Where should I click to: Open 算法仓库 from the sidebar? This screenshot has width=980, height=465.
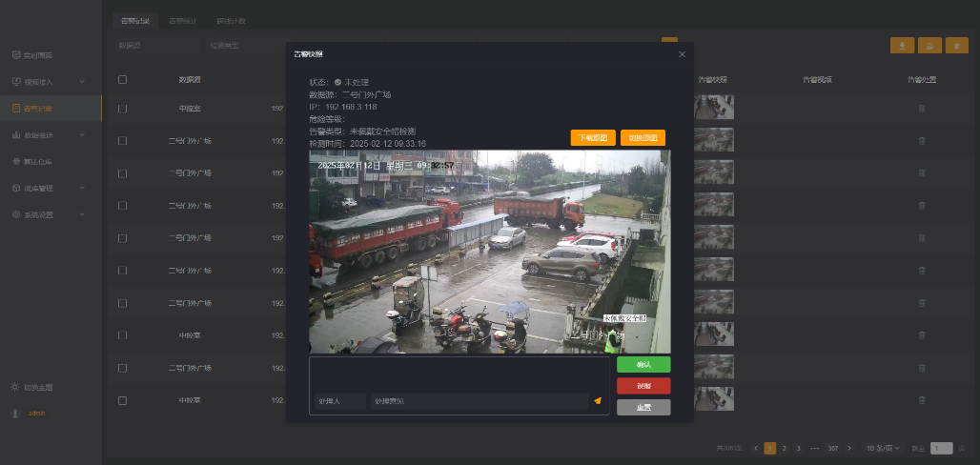37,161
